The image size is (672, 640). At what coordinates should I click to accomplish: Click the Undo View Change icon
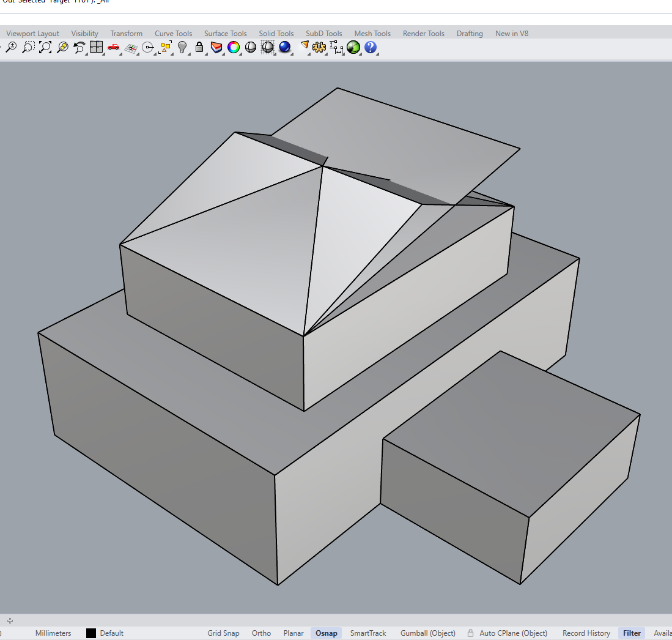point(79,47)
